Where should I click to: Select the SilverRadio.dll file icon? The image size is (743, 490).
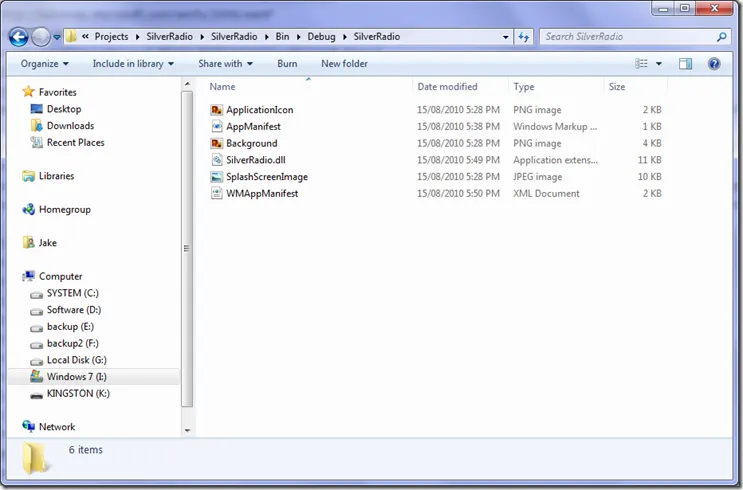pyautogui.click(x=217, y=160)
